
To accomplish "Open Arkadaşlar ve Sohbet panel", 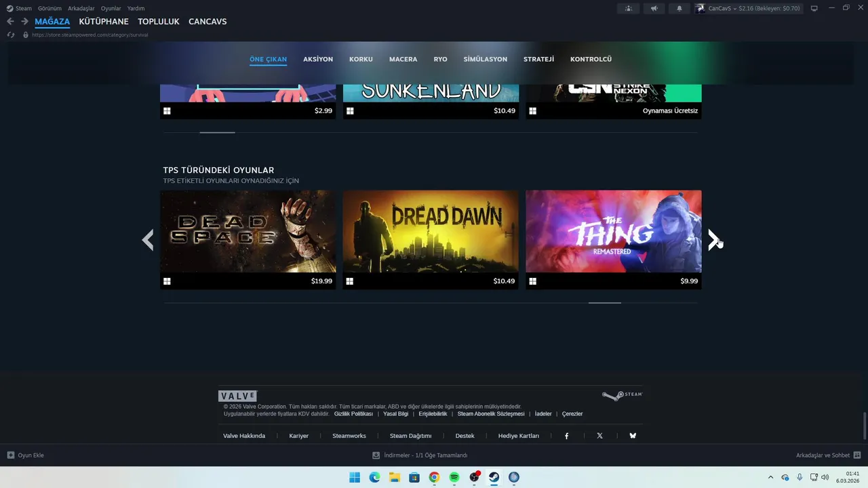I will pyautogui.click(x=828, y=455).
